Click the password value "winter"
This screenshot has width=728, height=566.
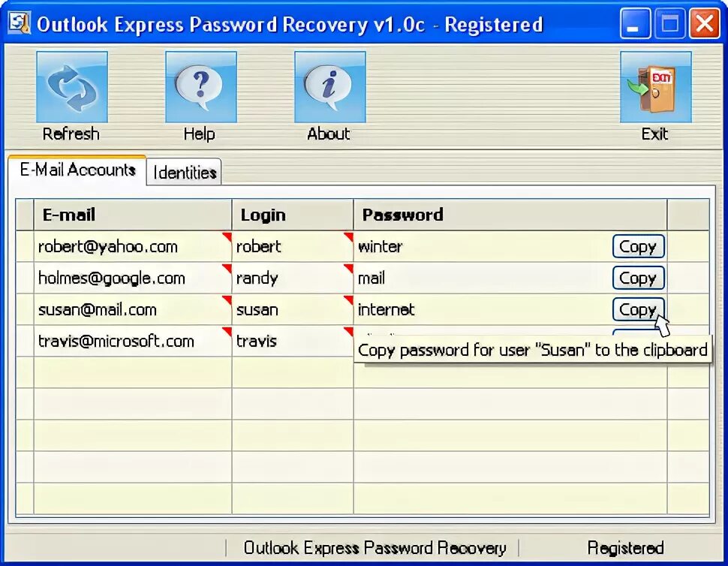click(x=381, y=246)
